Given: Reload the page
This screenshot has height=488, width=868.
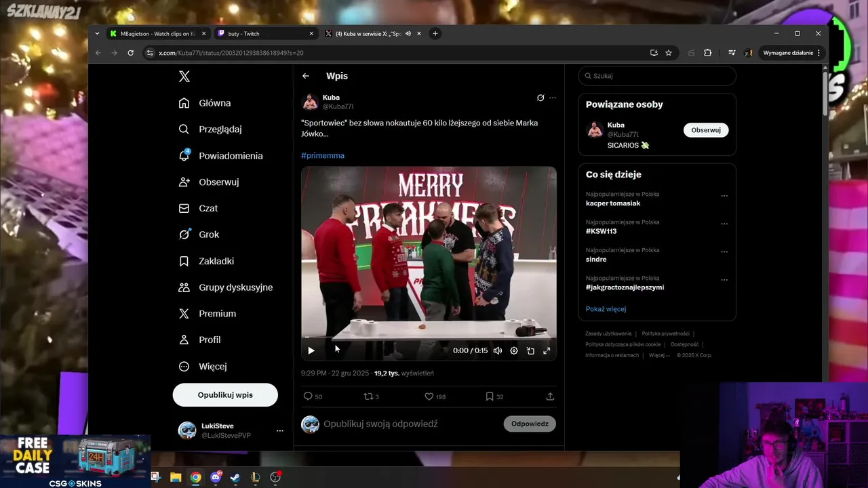Looking at the screenshot, I should [x=130, y=53].
